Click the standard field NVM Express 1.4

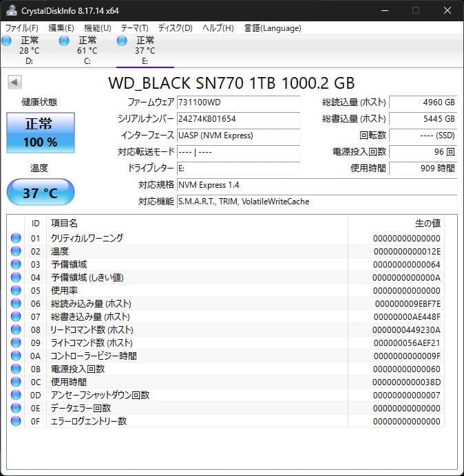[317, 184]
